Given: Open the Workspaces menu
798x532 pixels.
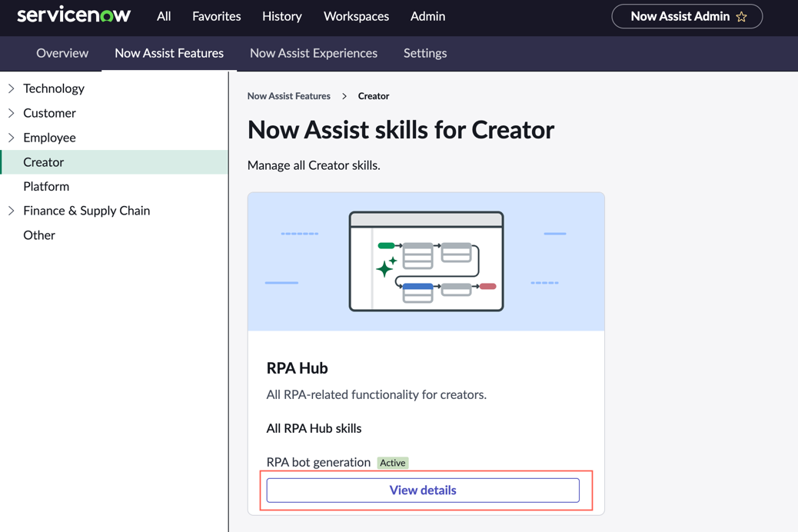Looking at the screenshot, I should tap(356, 16).
